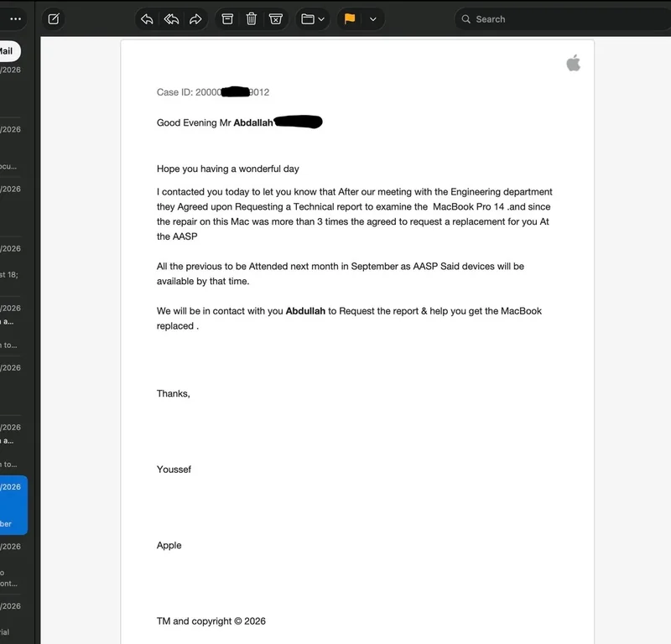This screenshot has height=644, width=671.
Task: Expand the flag color chevron menu
Action: [372, 18]
